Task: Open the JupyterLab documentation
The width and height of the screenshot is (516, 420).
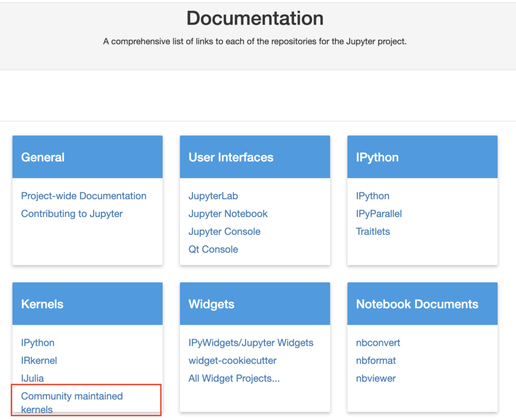Action: [213, 196]
